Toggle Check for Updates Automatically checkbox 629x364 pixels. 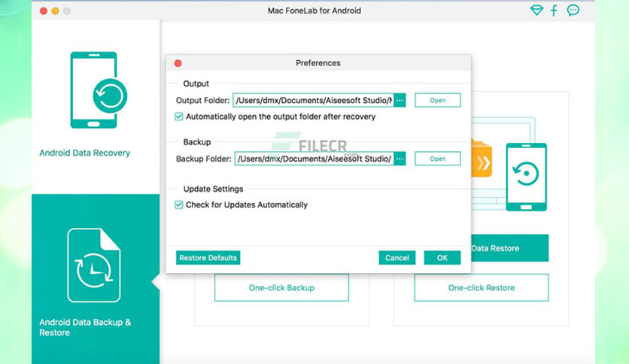(179, 205)
